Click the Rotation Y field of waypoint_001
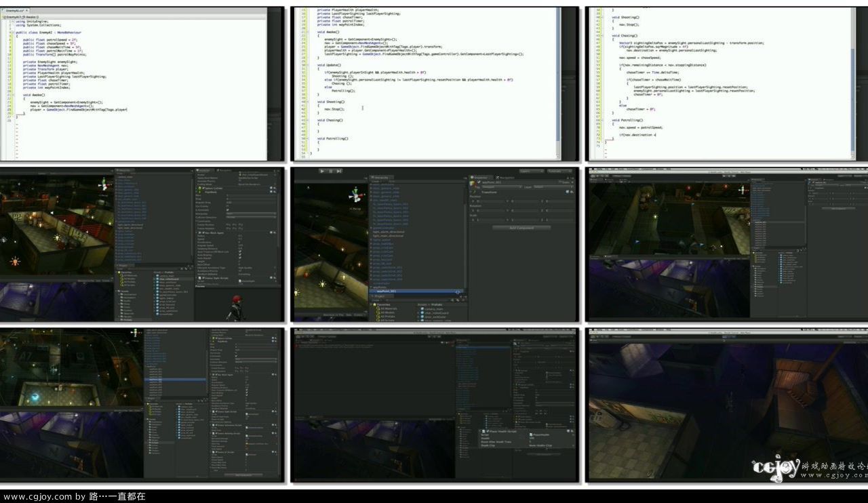This screenshot has width=868, height=503. point(525,211)
